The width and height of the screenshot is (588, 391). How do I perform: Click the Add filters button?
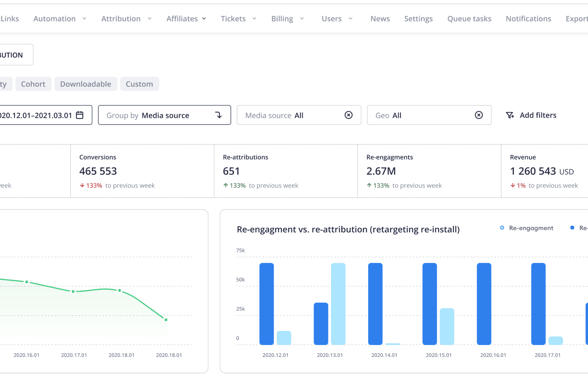(x=538, y=115)
